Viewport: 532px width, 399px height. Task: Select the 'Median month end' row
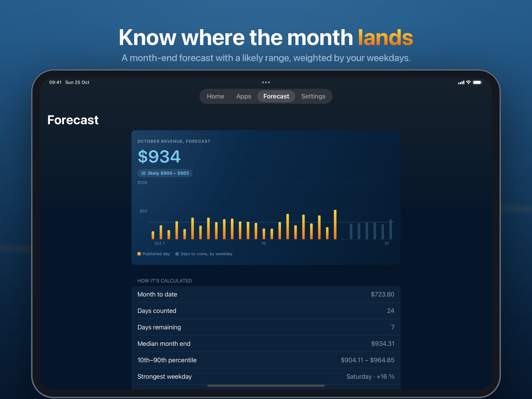tap(266, 344)
